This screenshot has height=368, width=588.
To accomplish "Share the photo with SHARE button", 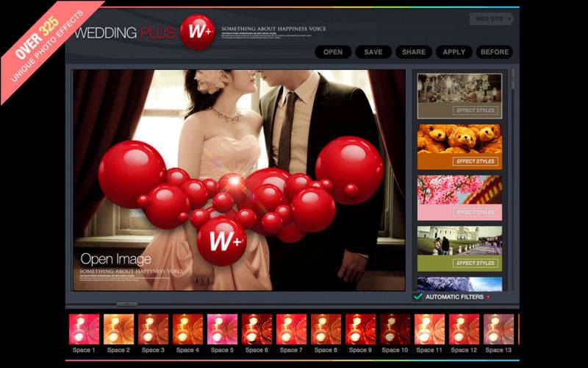I will point(414,52).
